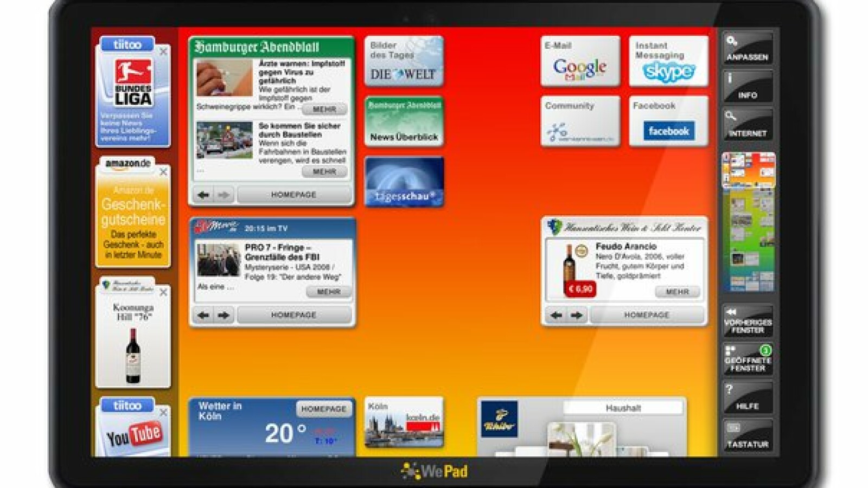Open the Facebook tile
Viewport: 868px width, 488px height.
pos(668,121)
